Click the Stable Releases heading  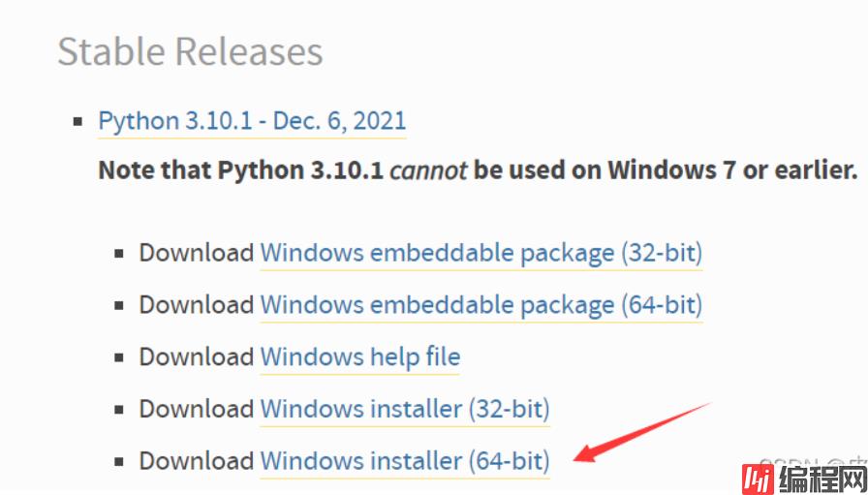pos(190,51)
